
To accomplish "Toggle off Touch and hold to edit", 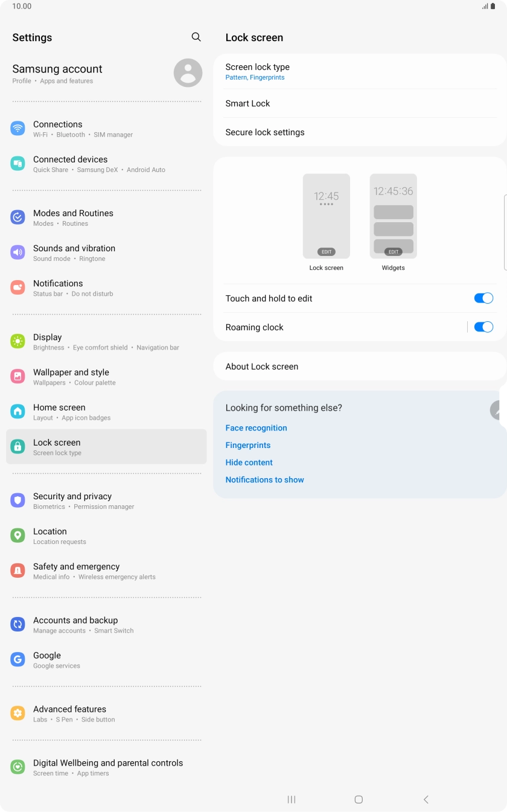I will point(483,298).
